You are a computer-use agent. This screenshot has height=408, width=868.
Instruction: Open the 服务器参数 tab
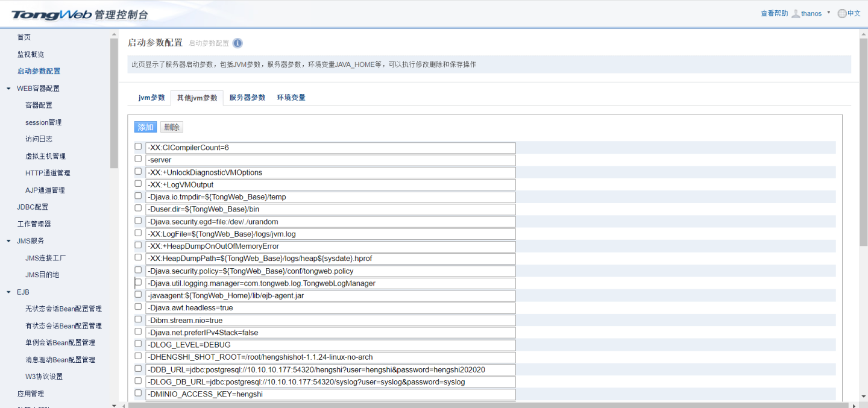[247, 98]
